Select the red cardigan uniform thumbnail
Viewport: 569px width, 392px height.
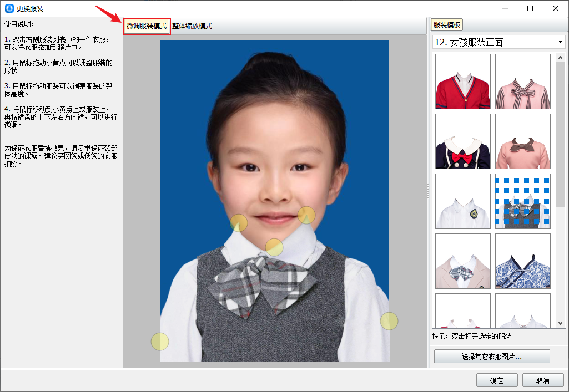(462, 82)
